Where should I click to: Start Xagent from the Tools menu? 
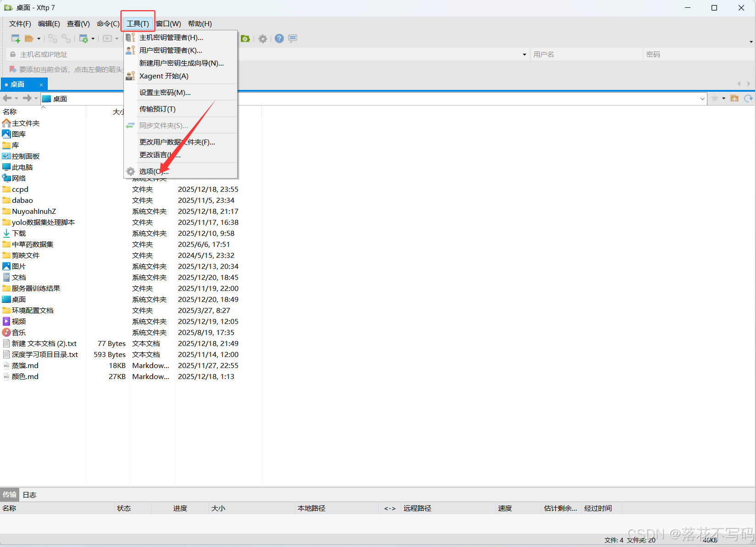(x=181, y=76)
